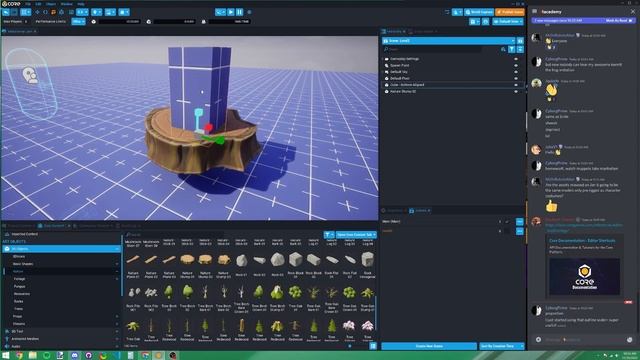The width and height of the screenshot is (640, 360).
Task: Activate the orange Scale transform tool
Action: 53,12
